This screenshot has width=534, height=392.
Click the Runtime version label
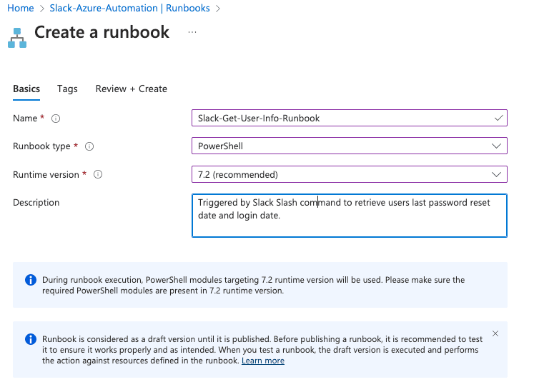[46, 175]
